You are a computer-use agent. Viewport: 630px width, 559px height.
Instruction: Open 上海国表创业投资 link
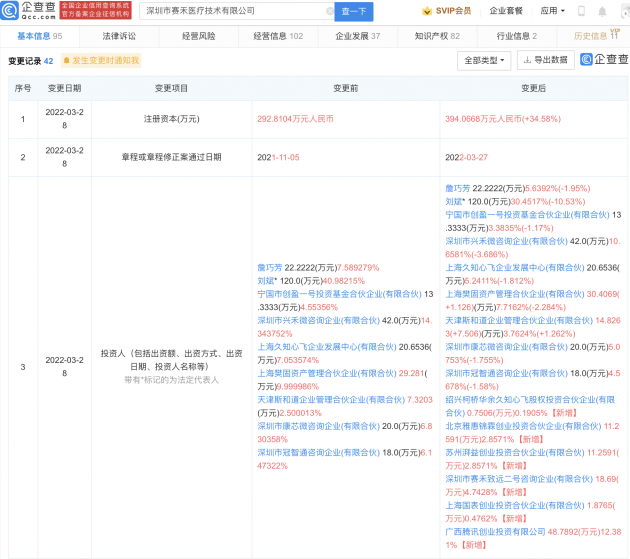coord(515,506)
